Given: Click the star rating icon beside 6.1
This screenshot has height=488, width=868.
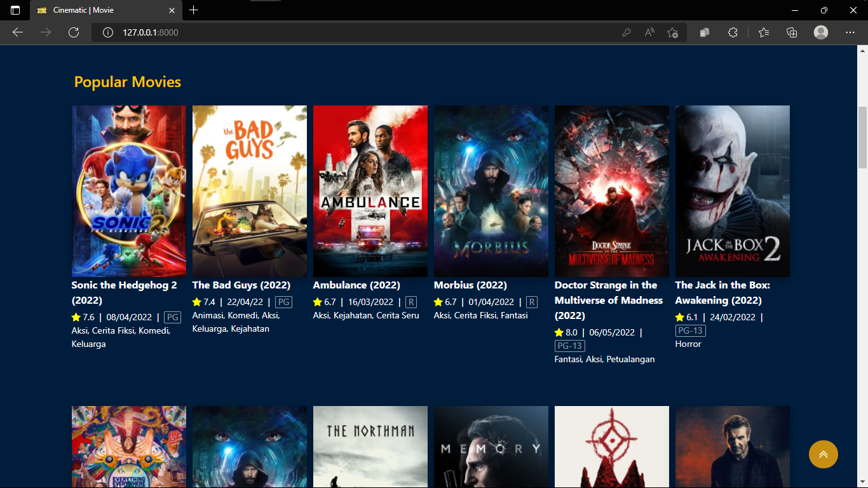Looking at the screenshot, I should [680, 317].
